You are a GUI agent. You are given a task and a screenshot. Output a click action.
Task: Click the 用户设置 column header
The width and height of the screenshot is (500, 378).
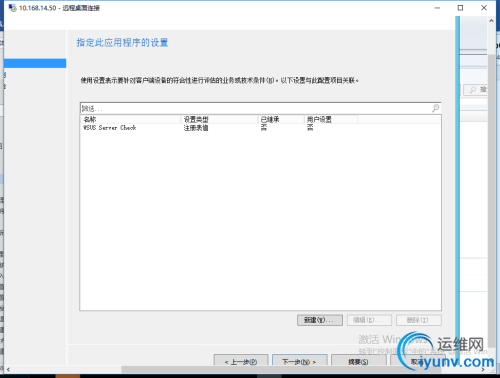click(x=331, y=119)
